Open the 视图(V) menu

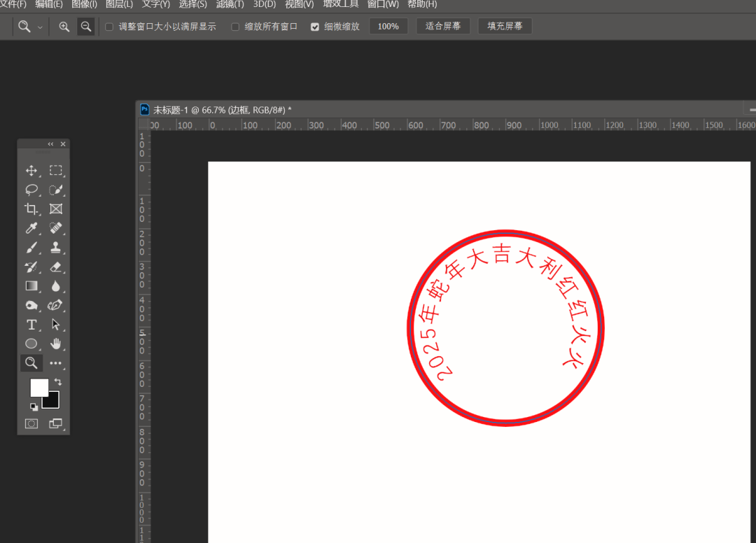(300, 4)
